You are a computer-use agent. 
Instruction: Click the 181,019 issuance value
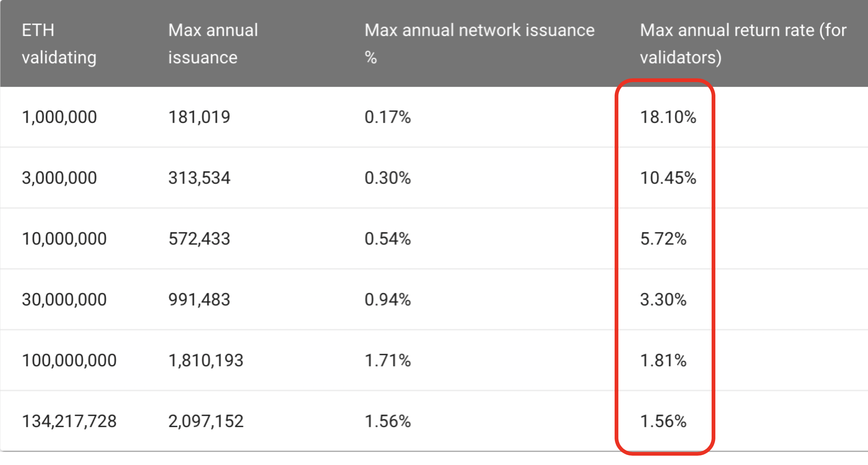coord(199,117)
